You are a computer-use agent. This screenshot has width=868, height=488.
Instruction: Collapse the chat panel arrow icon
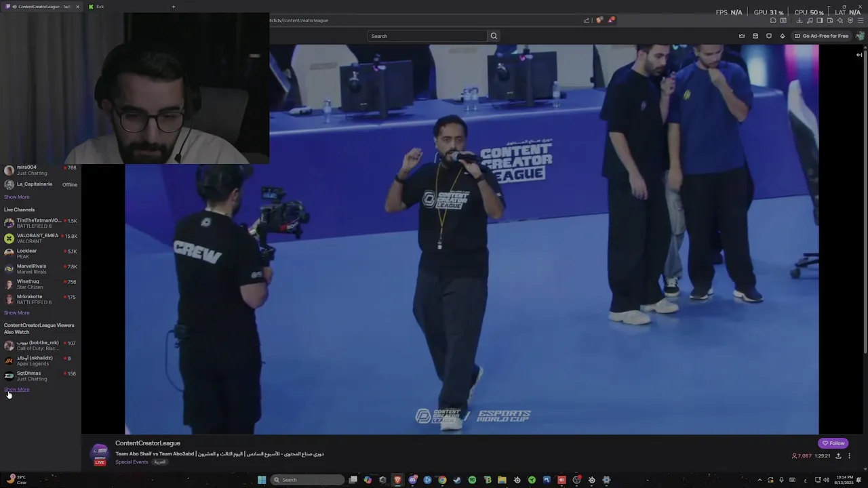click(859, 55)
